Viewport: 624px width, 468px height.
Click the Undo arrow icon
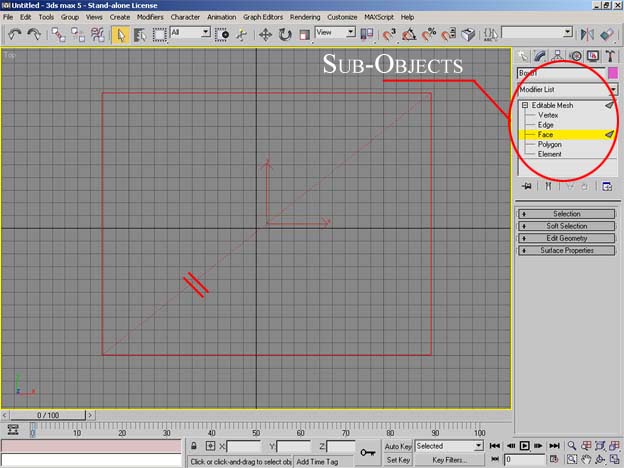click(15, 35)
